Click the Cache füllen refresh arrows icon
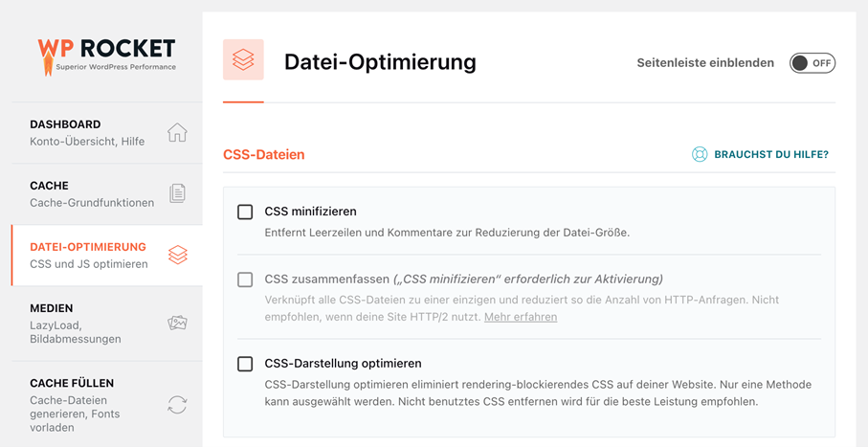The height and width of the screenshot is (447, 868). coord(177,404)
